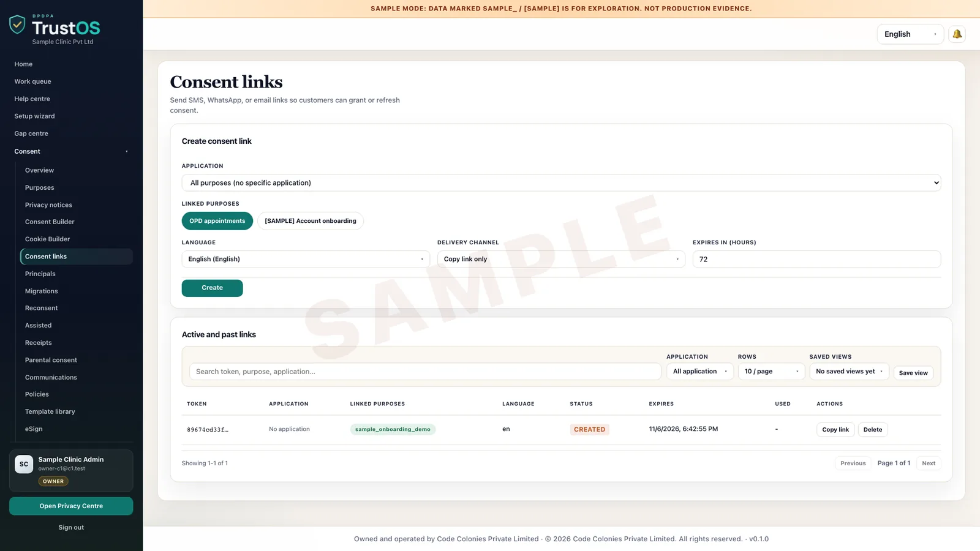Delete the 89674cd33f consent link
This screenshot has width=980, height=551.
(x=873, y=430)
